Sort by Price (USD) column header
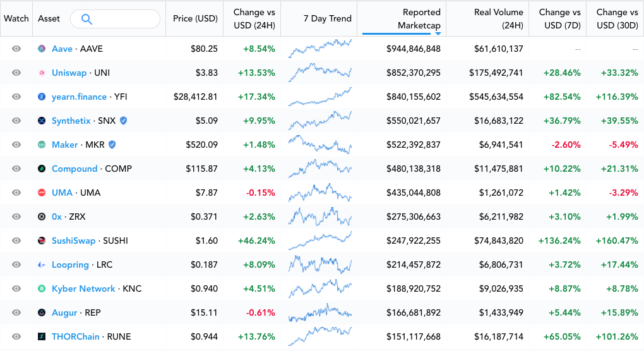 (195, 18)
